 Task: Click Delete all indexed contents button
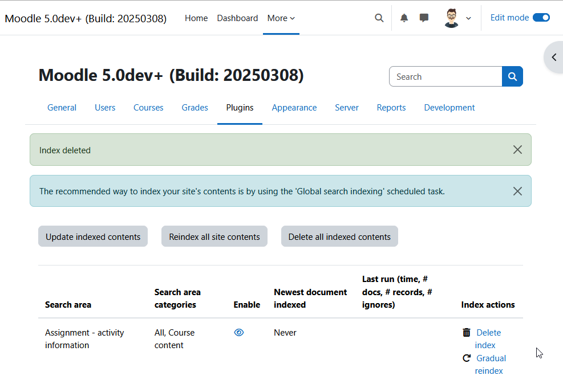pos(339,236)
